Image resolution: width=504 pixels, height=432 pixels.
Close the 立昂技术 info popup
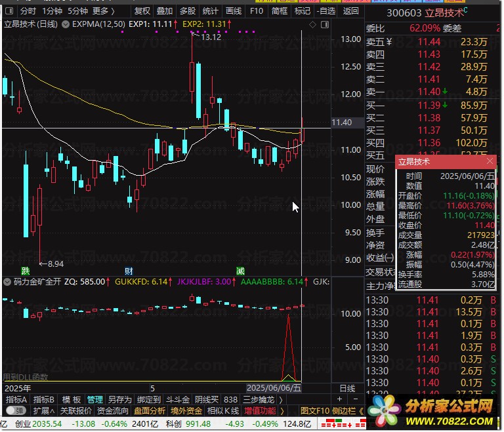[490, 161]
